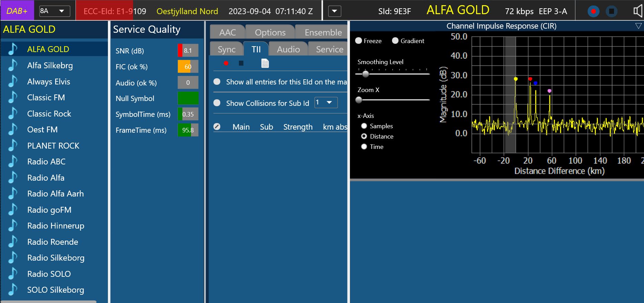Open the TII log file document icon
The image size is (644, 303).
pyautogui.click(x=265, y=63)
